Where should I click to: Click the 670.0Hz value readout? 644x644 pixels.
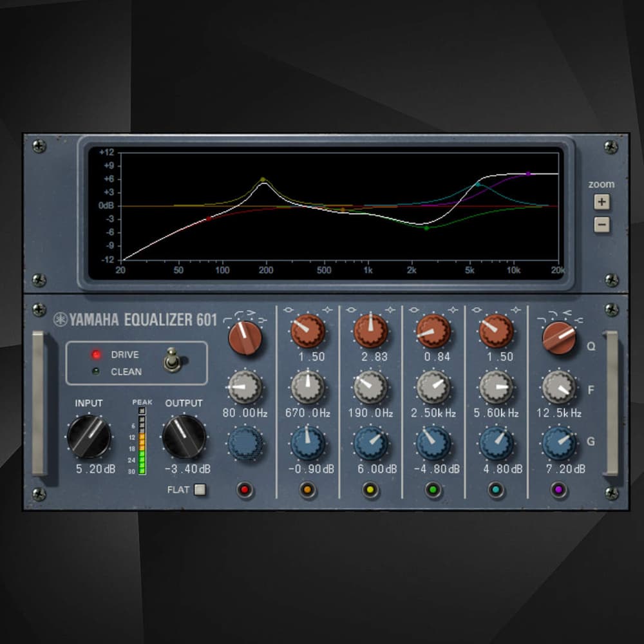pos(308,413)
